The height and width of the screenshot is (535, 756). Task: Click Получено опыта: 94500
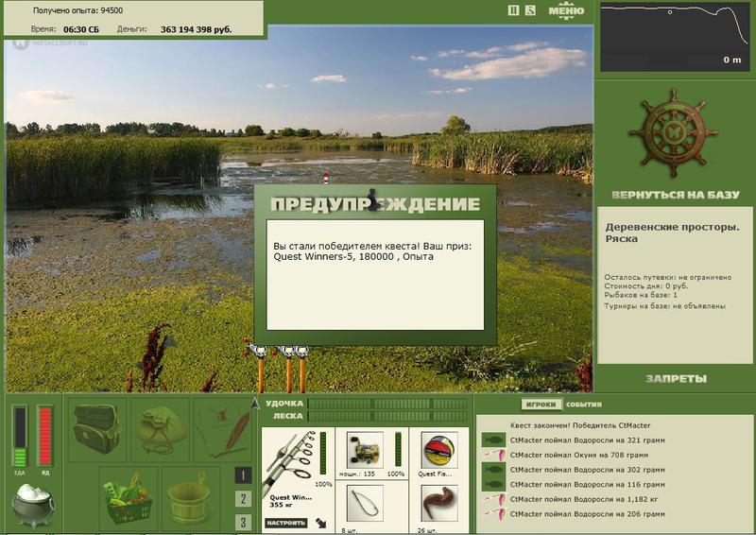click(77, 10)
